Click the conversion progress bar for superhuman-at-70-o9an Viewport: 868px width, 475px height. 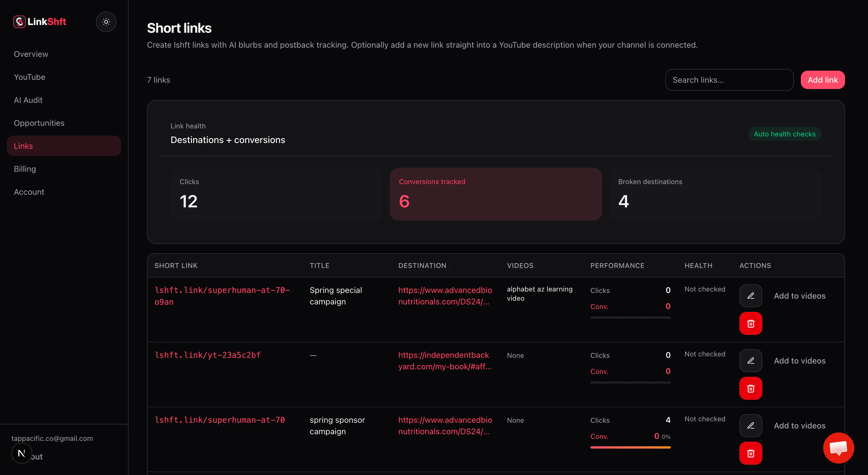[630, 317]
